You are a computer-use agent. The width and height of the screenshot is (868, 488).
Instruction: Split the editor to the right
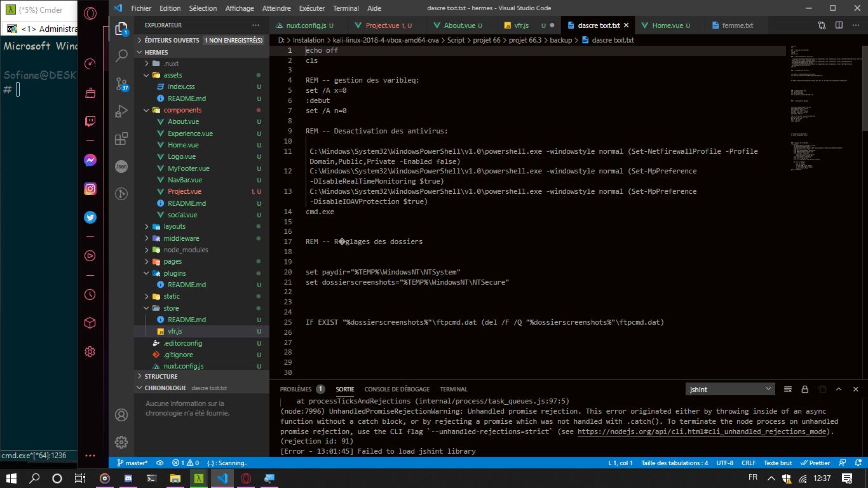839,25
